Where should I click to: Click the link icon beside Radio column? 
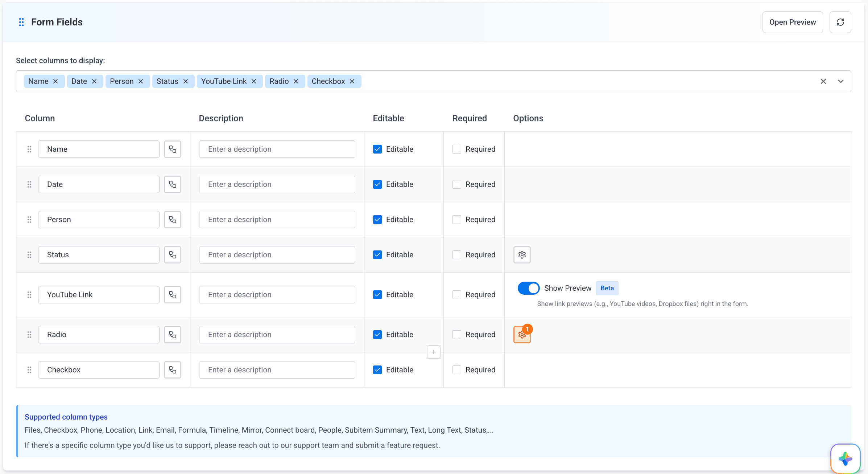click(x=173, y=335)
